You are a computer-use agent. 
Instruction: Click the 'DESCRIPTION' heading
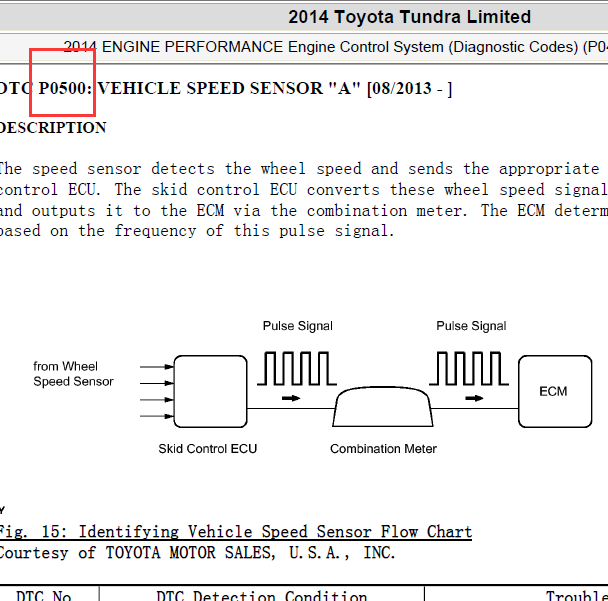53,128
